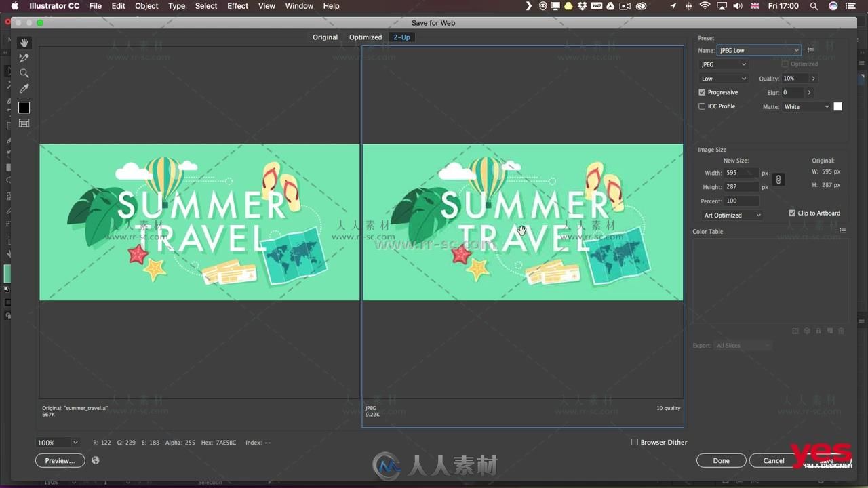The height and width of the screenshot is (488, 868).
Task: Open the Apple menu
Action: click(x=14, y=6)
